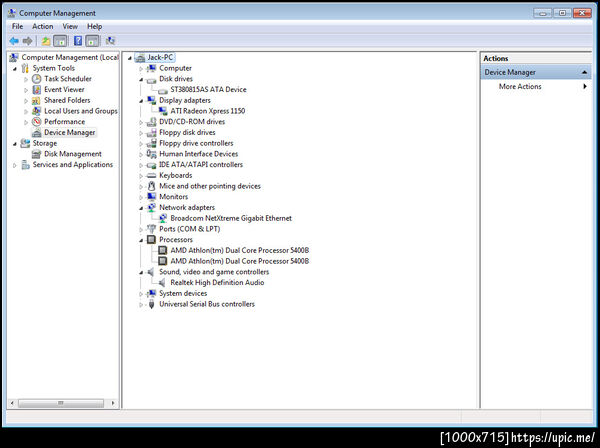The image size is (600, 448).
Task: Click the Jack-PC computer icon
Action: pos(140,57)
